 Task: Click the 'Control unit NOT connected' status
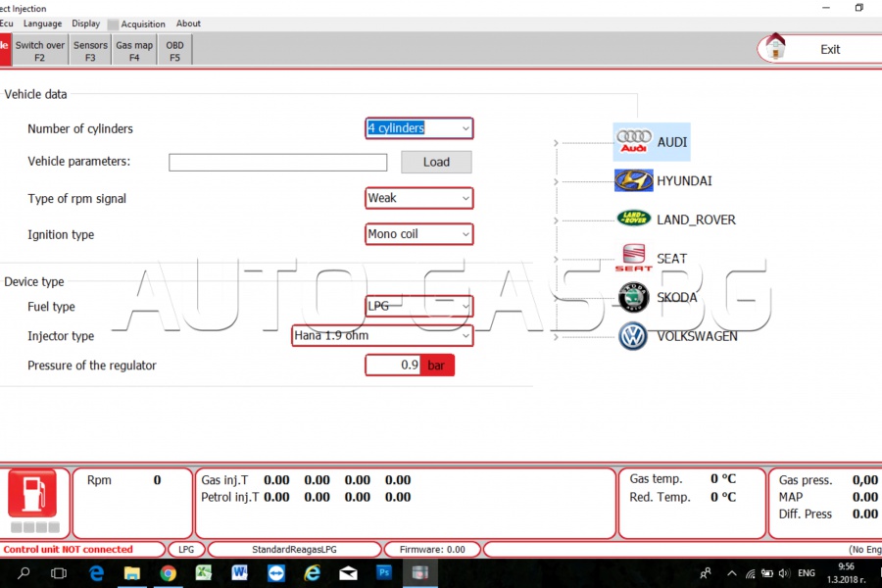coord(68,549)
